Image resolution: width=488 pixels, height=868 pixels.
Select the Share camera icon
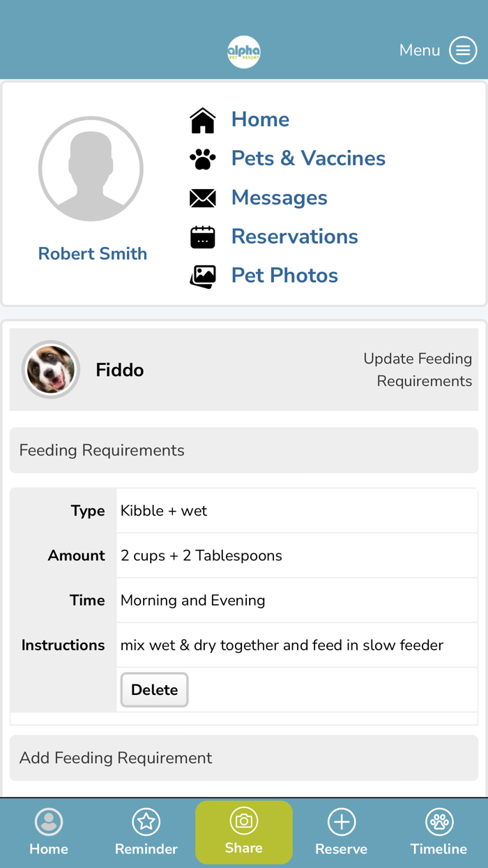pos(244,822)
